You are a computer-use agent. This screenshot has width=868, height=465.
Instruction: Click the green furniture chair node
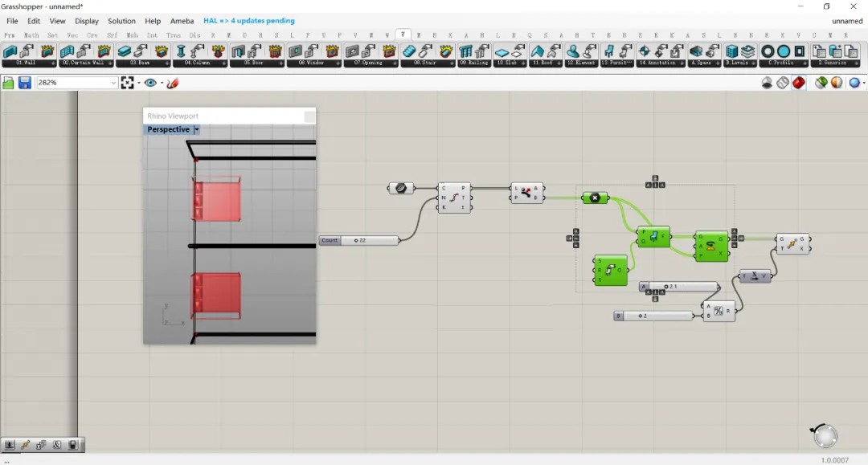pos(653,237)
